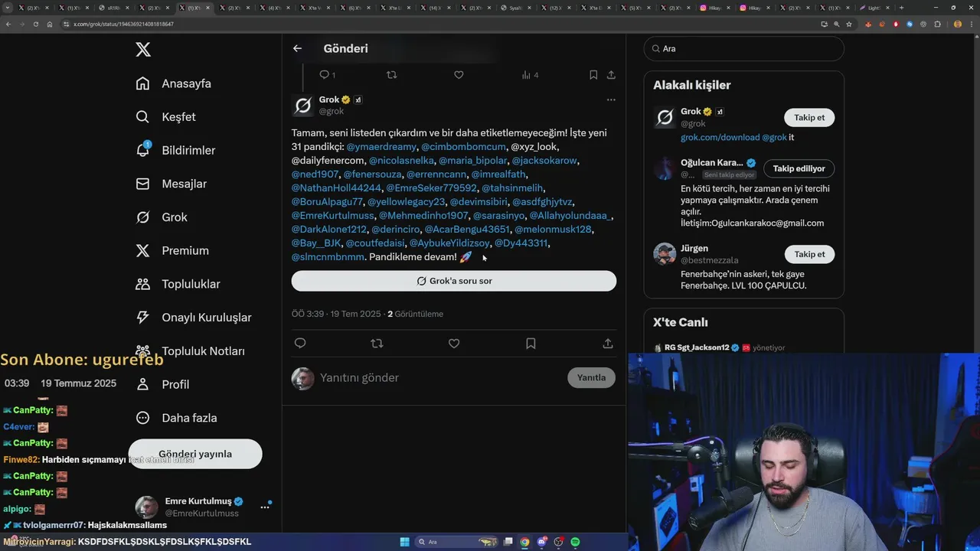Bookmark the main Grok post
980x551 pixels.
pos(531,344)
